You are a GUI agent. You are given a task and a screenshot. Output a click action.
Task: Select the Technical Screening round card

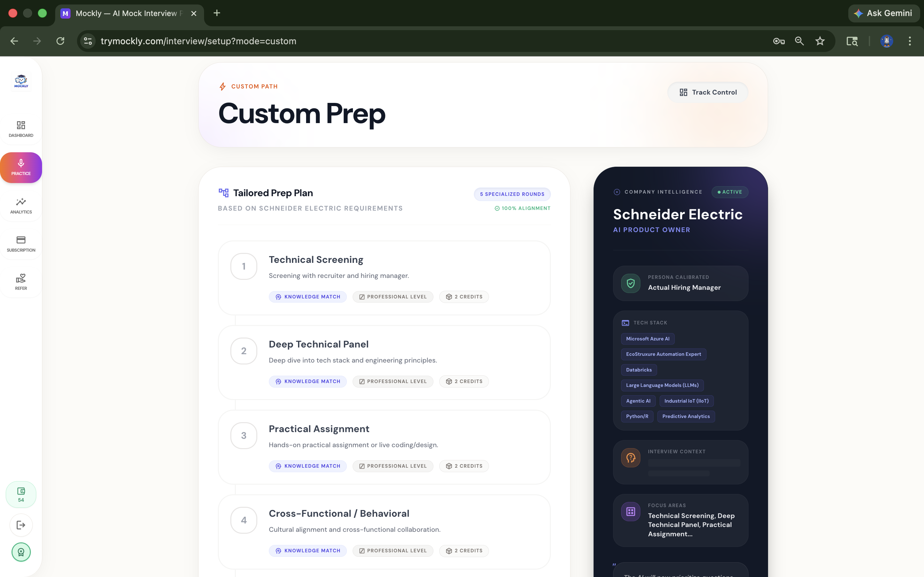pos(384,277)
